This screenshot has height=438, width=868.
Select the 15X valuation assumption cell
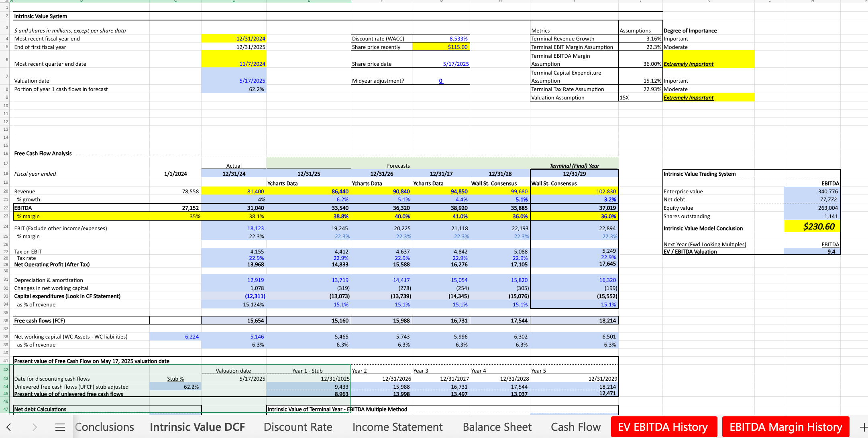640,97
